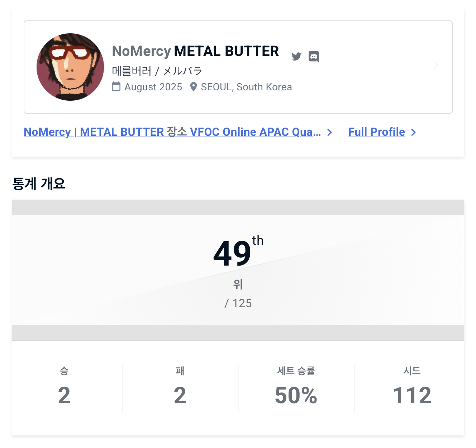Click the August 2025 date text

coord(153,87)
